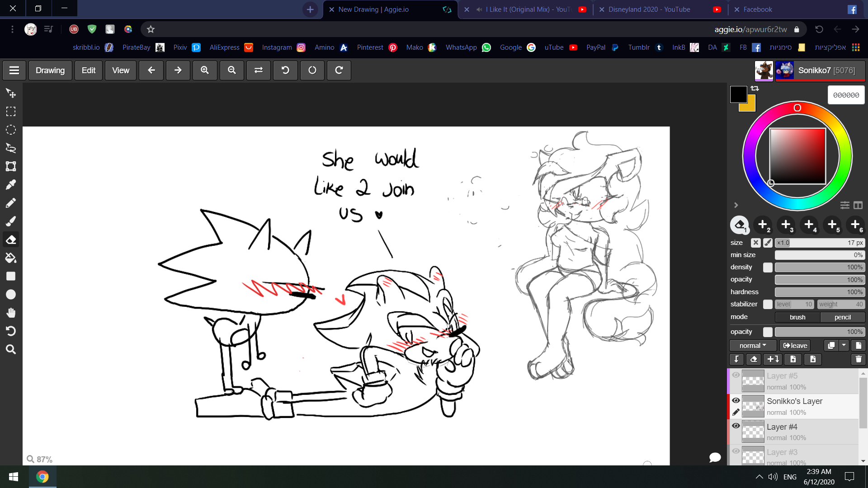Toggle visibility of Layer #4
The height and width of the screenshot is (488, 868).
[x=736, y=426]
